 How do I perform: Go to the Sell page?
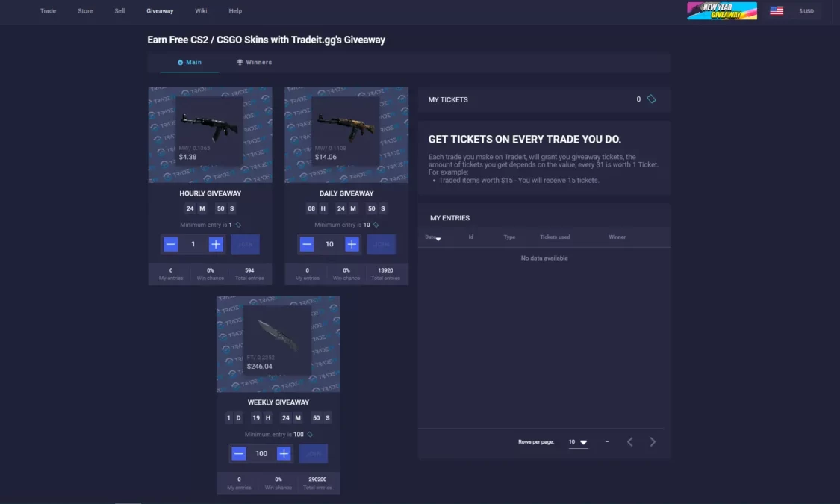(x=119, y=10)
